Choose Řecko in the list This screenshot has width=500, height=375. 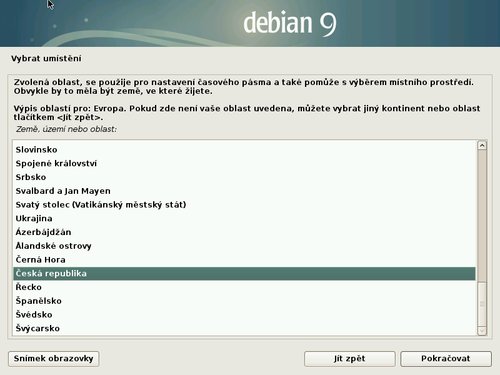click(x=244, y=287)
